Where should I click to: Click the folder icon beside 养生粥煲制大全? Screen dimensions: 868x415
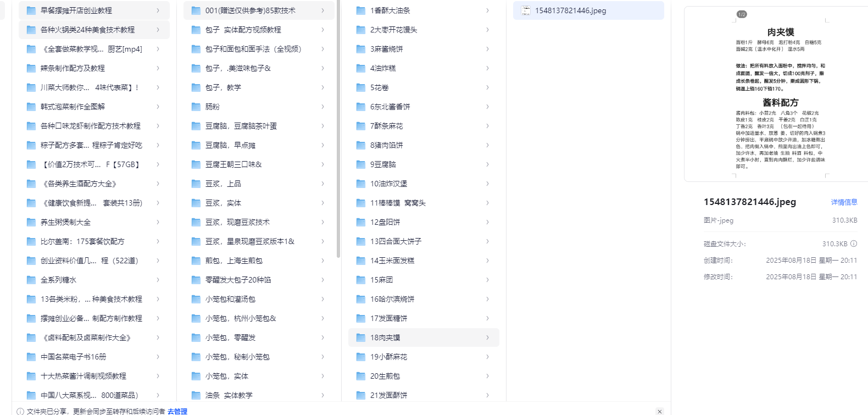point(31,222)
